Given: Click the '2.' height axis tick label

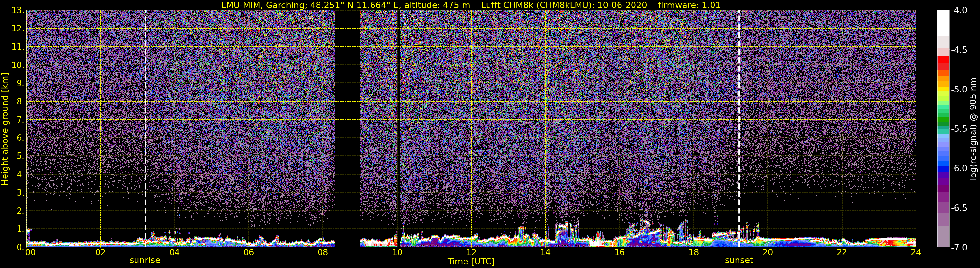Looking at the screenshot, I should click(20, 211).
